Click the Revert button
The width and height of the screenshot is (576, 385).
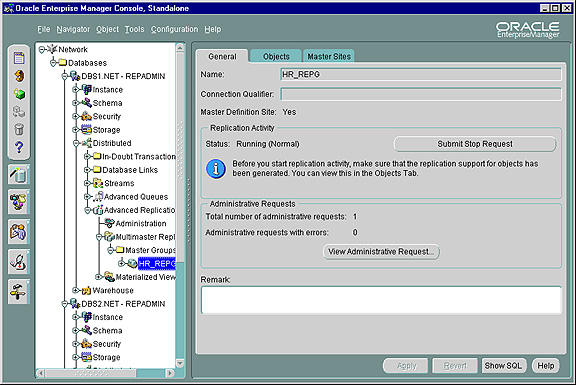click(455, 366)
